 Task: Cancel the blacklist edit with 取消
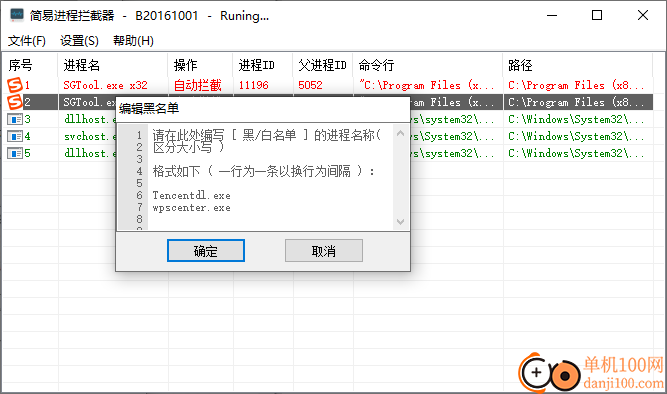[324, 251]
